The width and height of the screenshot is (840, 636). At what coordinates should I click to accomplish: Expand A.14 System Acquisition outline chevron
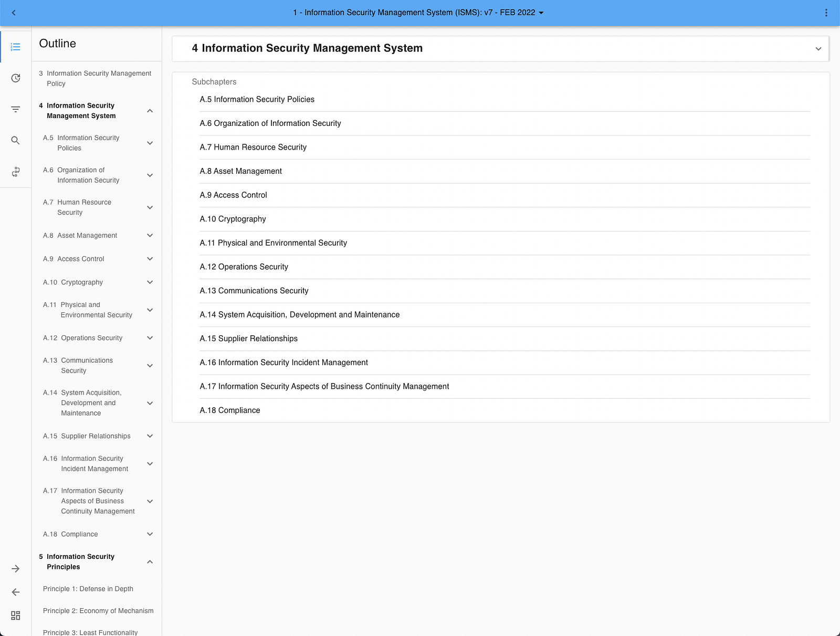tap(150, 403)
